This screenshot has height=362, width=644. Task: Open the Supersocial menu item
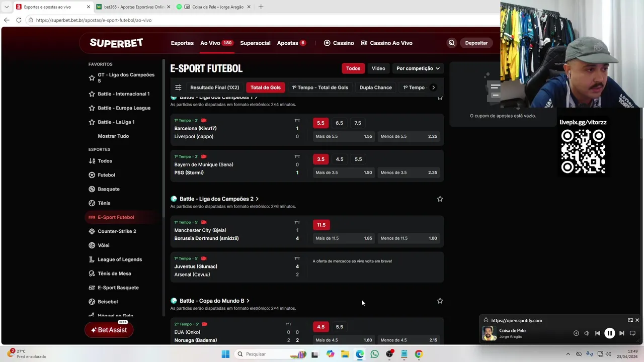coord(255,43)
